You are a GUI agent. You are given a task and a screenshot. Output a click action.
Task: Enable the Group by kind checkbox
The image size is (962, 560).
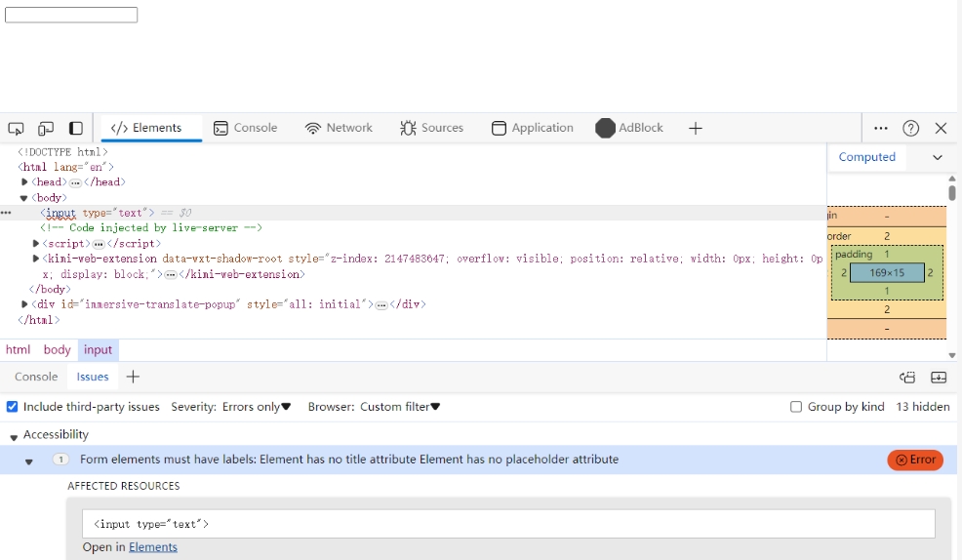[796, 407]
